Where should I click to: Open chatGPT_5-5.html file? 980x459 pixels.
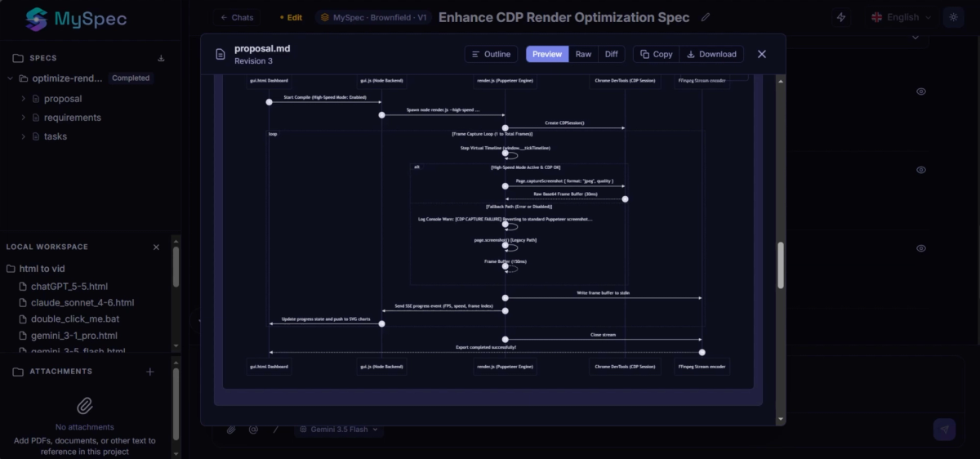69,287
